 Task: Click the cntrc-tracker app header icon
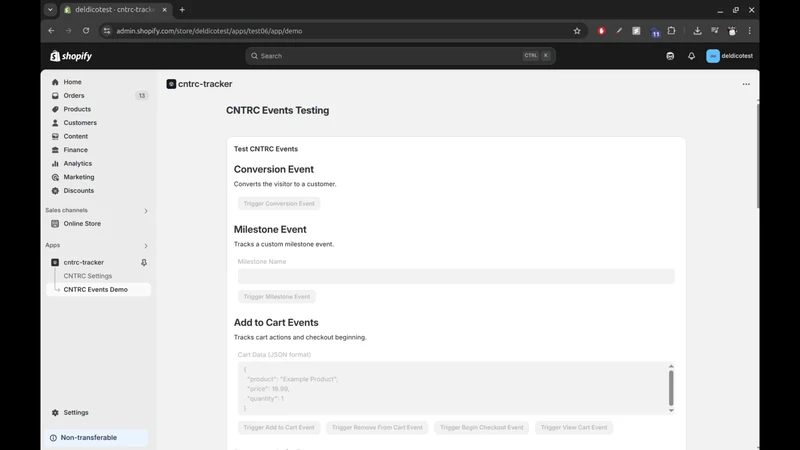(x=171, y=84)
